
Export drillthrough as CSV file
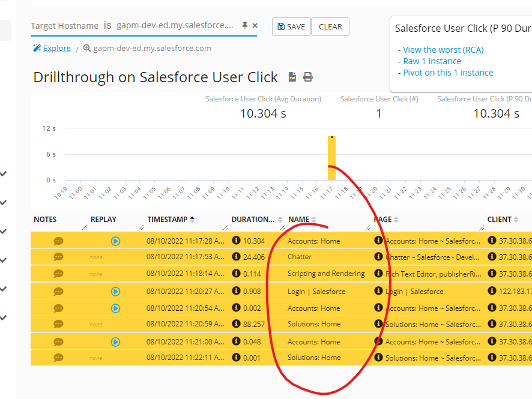(x=293, y=77)
